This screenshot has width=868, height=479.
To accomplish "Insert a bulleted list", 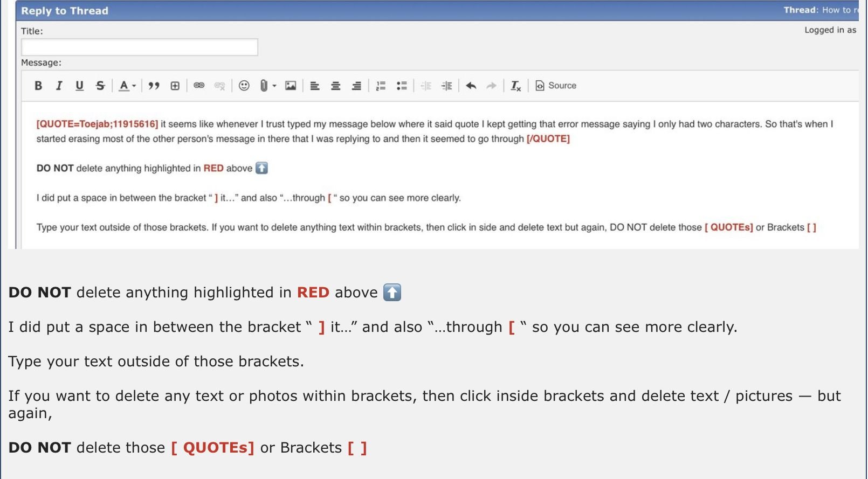I will [402, 86].
